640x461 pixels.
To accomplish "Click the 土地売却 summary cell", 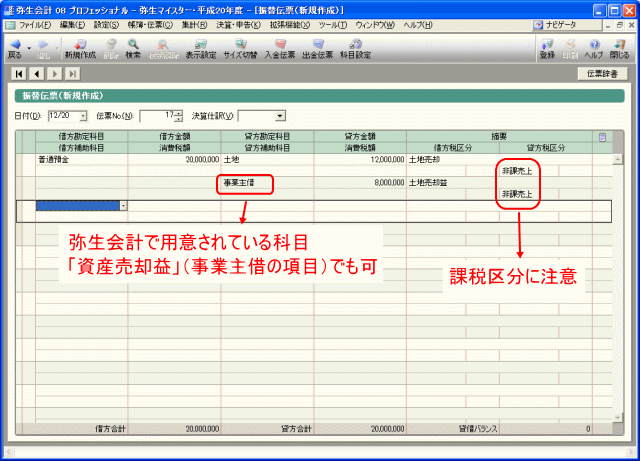I will [500, 160].
